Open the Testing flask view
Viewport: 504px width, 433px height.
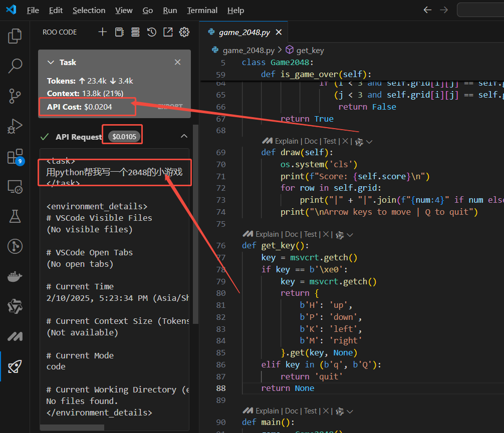click(15, 216)
